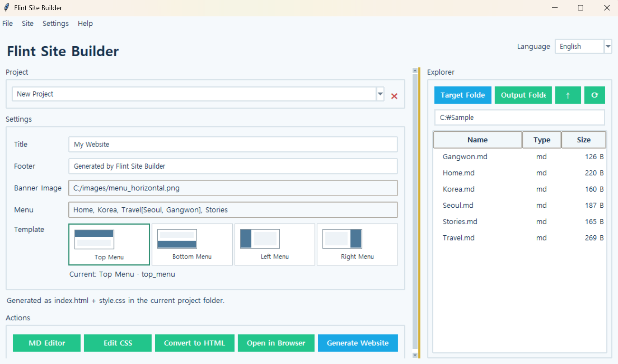Select the Travel.md file
618x364 pixels.
520,238
